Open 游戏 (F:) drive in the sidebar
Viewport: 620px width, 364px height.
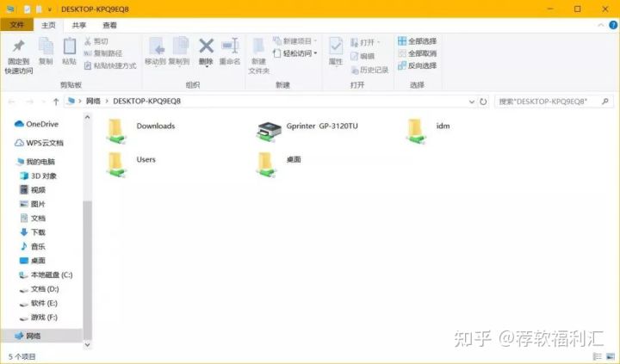pos(39,318)
